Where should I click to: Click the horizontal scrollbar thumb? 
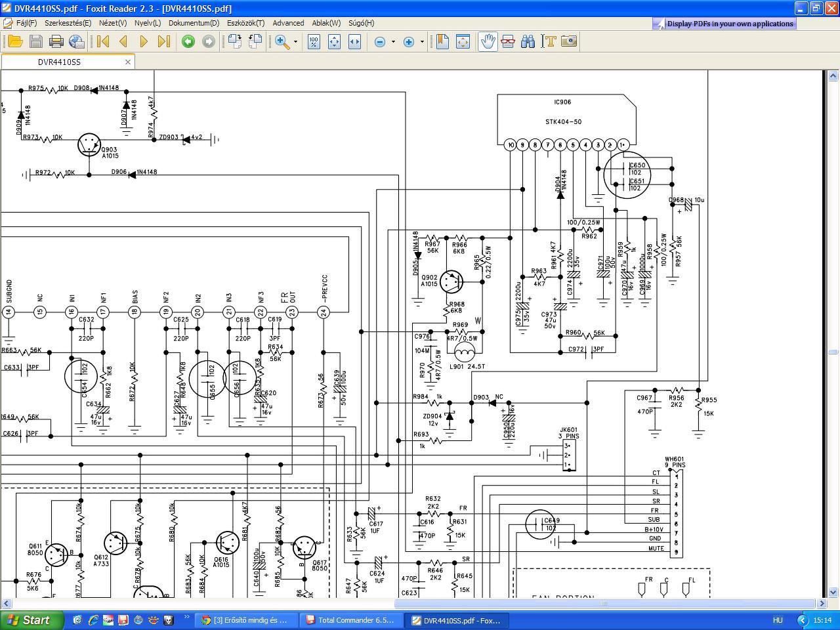pos(604,603)
